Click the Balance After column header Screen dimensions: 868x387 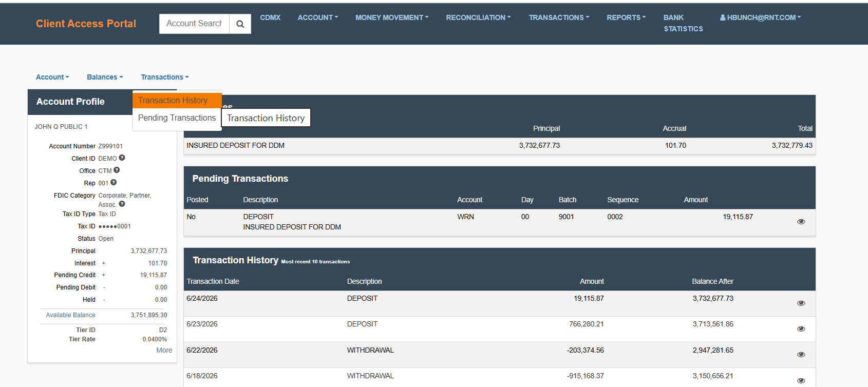click(x=712, y=281)
